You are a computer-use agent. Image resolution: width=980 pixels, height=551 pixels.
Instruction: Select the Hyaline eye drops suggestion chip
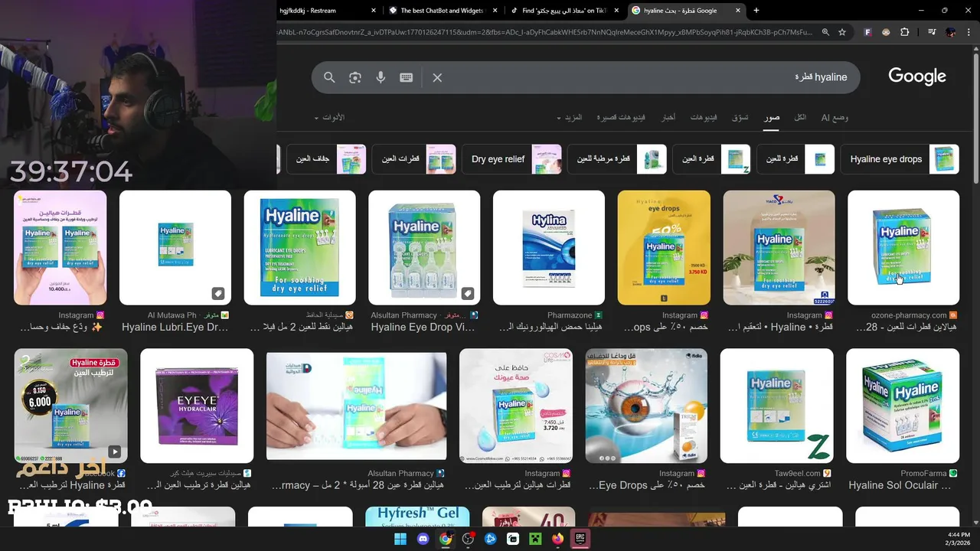click(900, 159)
